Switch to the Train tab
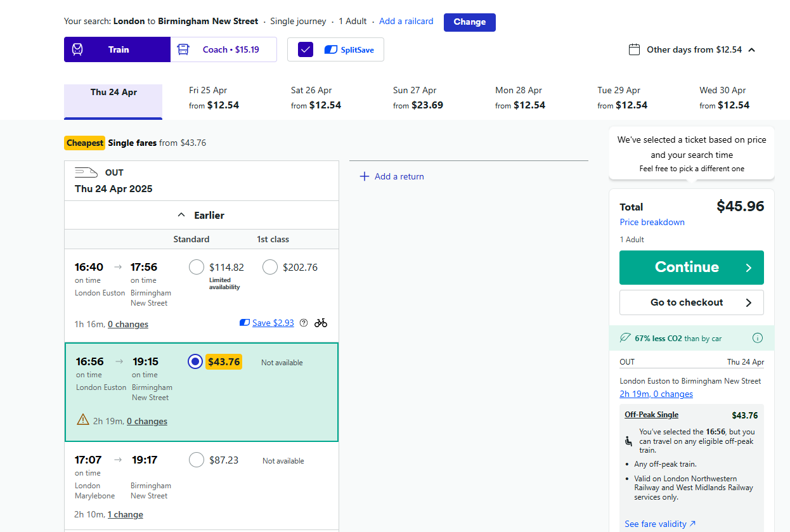The height and width of the screenshot is (532, 790). pos(117,49)
